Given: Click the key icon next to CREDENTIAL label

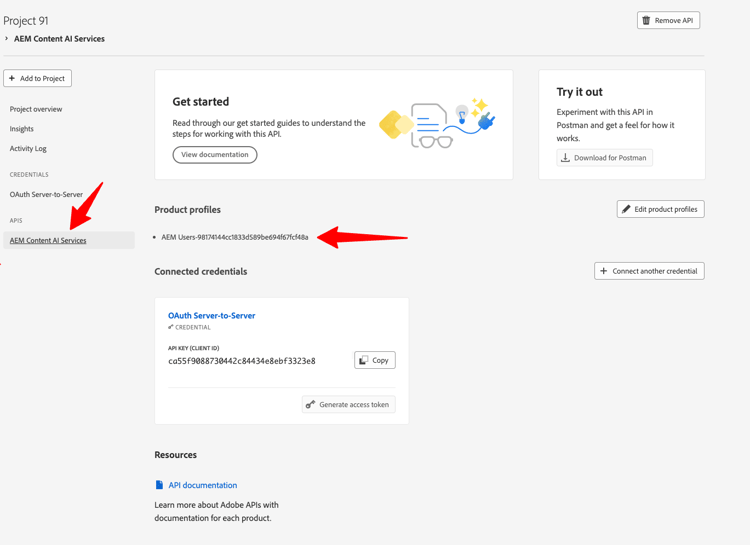Looking at the screenshot, I should (x=170, y=327).
